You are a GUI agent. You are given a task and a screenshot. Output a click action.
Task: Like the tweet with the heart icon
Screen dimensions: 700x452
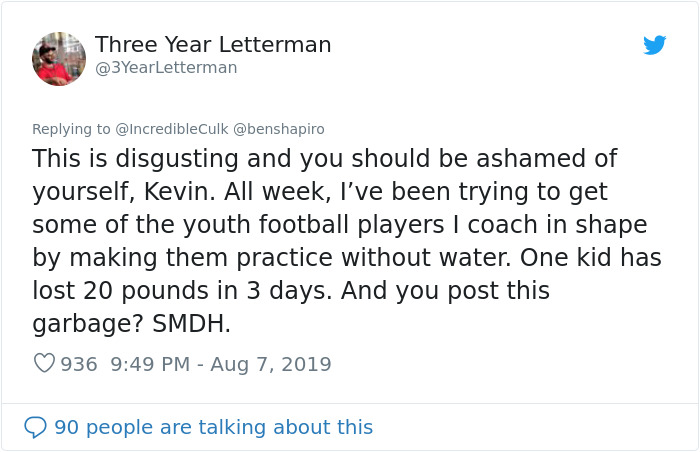tap(44, 364)
